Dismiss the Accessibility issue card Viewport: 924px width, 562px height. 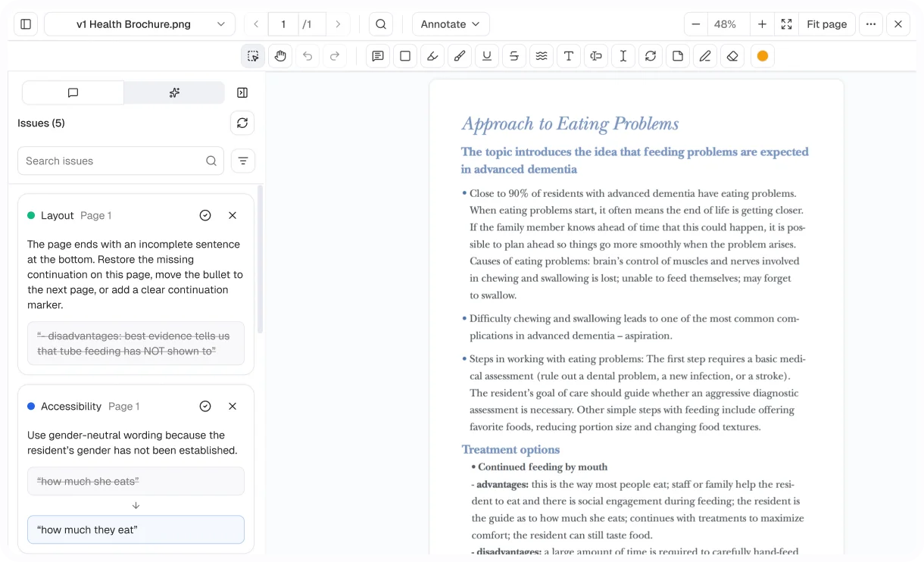click(x=233, y=407)
